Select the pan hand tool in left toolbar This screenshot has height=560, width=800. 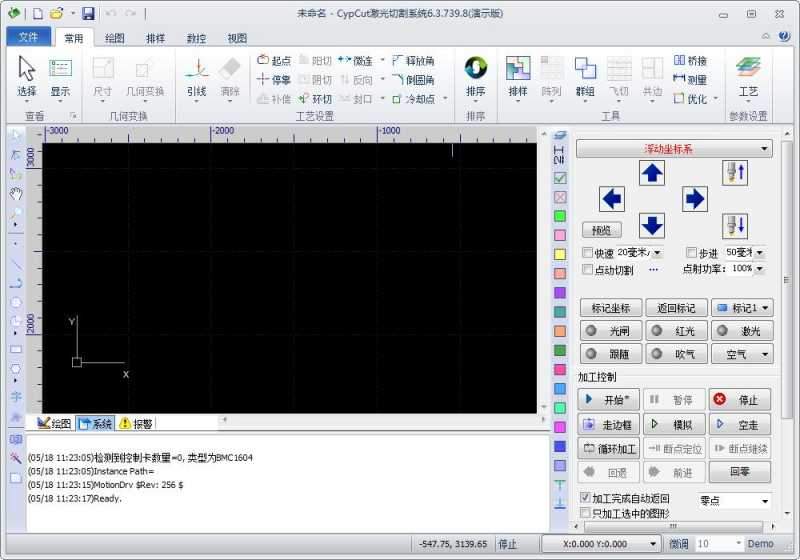click(x=16, y=193)
